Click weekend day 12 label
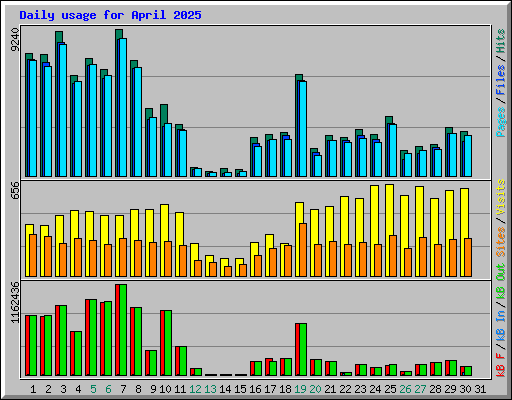Viewport: 512px width, 400px height. click(x=195, y=389)
